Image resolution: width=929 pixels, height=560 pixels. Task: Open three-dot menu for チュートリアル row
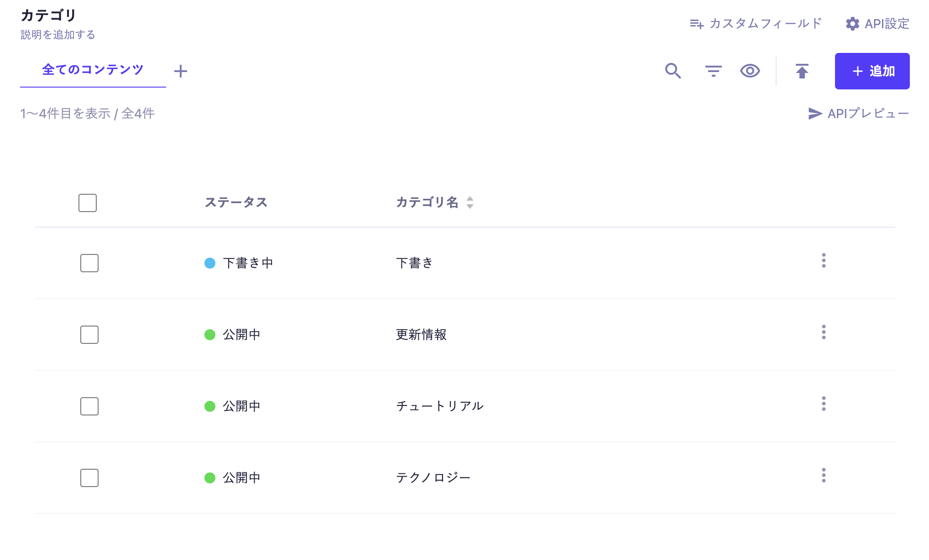(824, 404)
